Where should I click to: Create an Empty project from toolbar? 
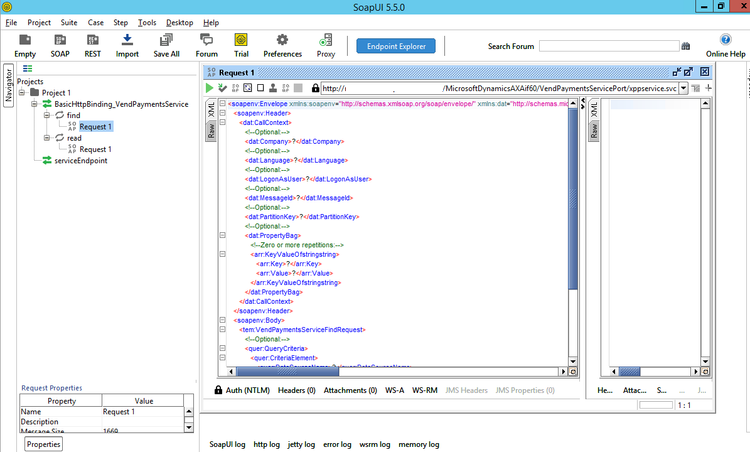(25, 45)
